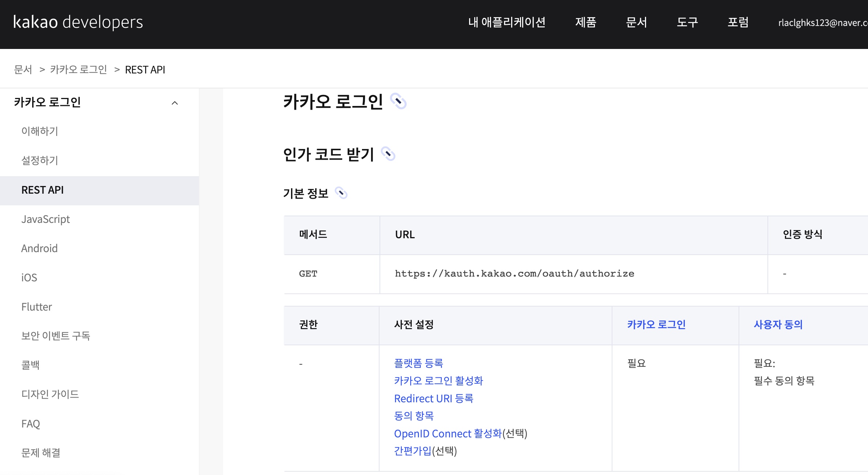Open 내 애플리케이션 in top navigation
868x475 pixels.
click(507, 22)
